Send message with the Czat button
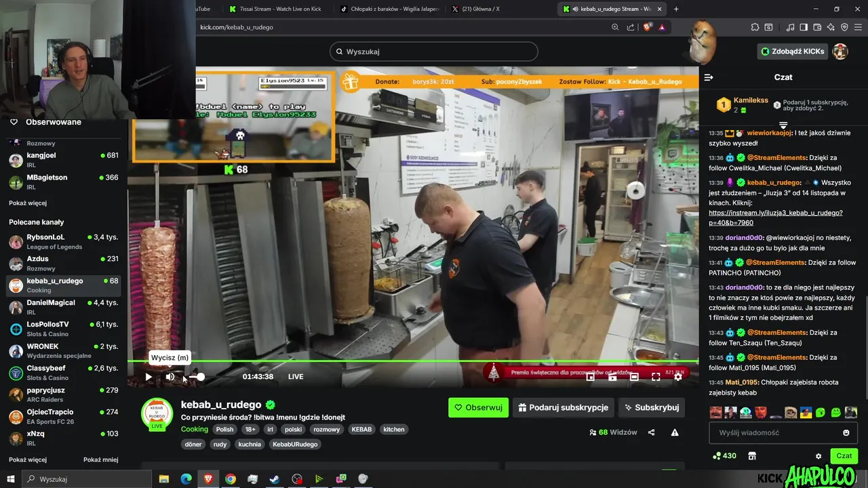868x488 pixels. pos(844,456)
